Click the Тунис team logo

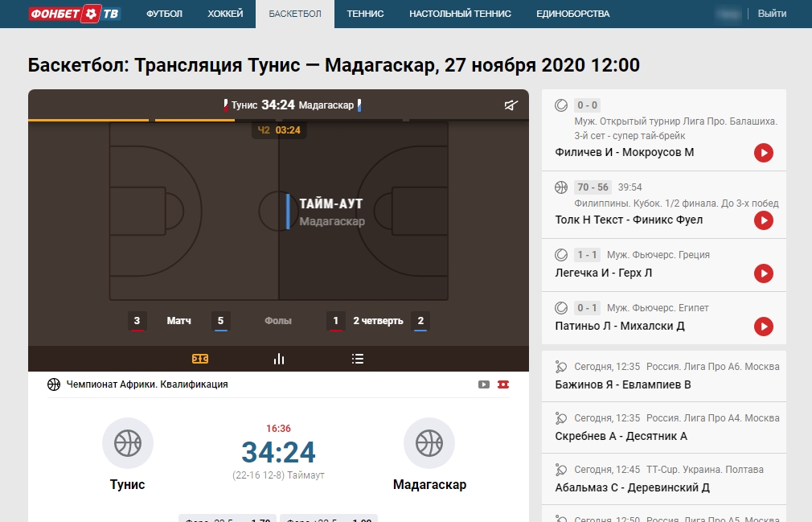pyautogui.click(x=127, y=443)
